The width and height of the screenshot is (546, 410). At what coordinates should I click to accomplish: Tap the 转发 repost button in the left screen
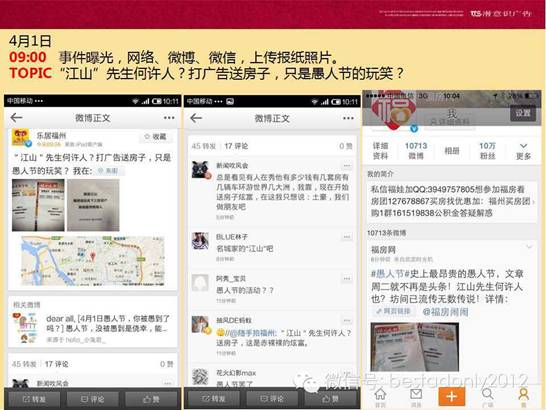pos(34,399)
